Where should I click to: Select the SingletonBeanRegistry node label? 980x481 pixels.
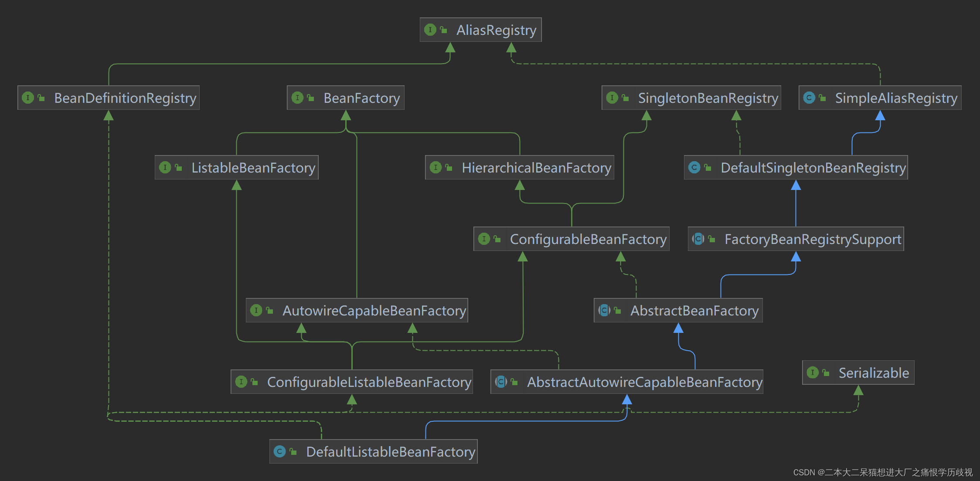point(708,98)
